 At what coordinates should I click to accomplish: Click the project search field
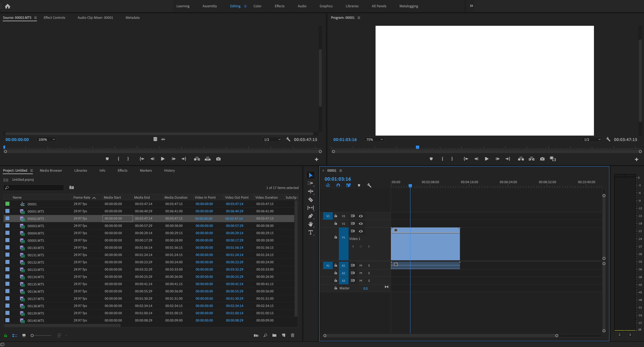pyautogui.click(x=35, y=187)
